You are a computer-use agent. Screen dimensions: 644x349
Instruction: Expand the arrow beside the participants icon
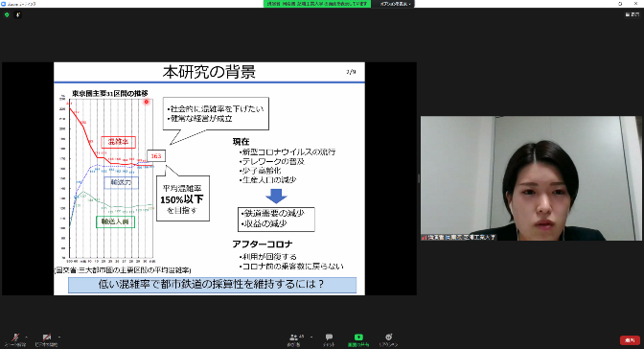(x=311, y=337)
